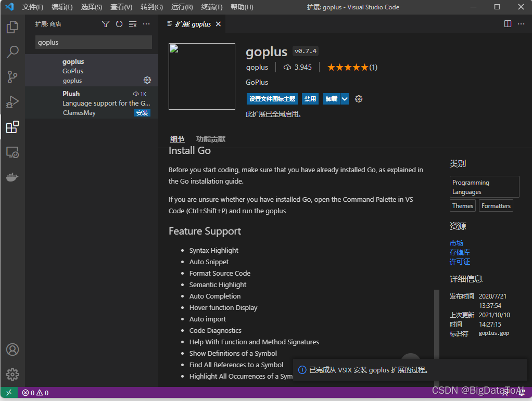The image size is (532, 401).
Task: Click the extensions search input field
Action: tap(93, 42)
